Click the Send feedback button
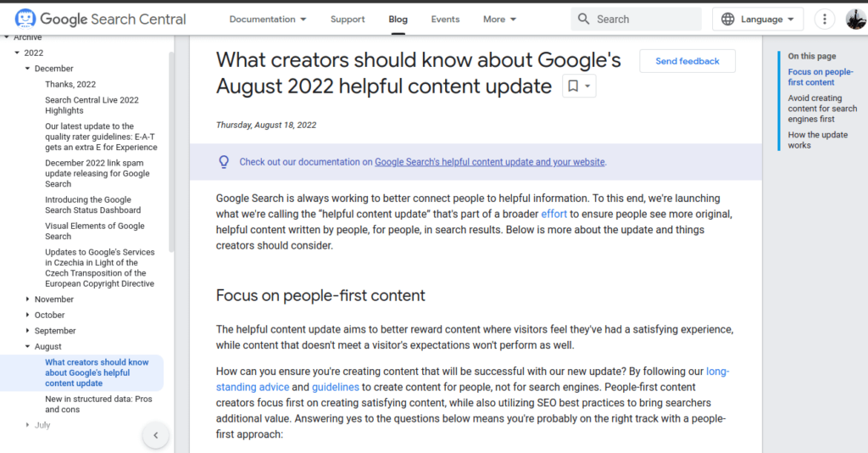868x453 pixels. click(x=687, y=61)
